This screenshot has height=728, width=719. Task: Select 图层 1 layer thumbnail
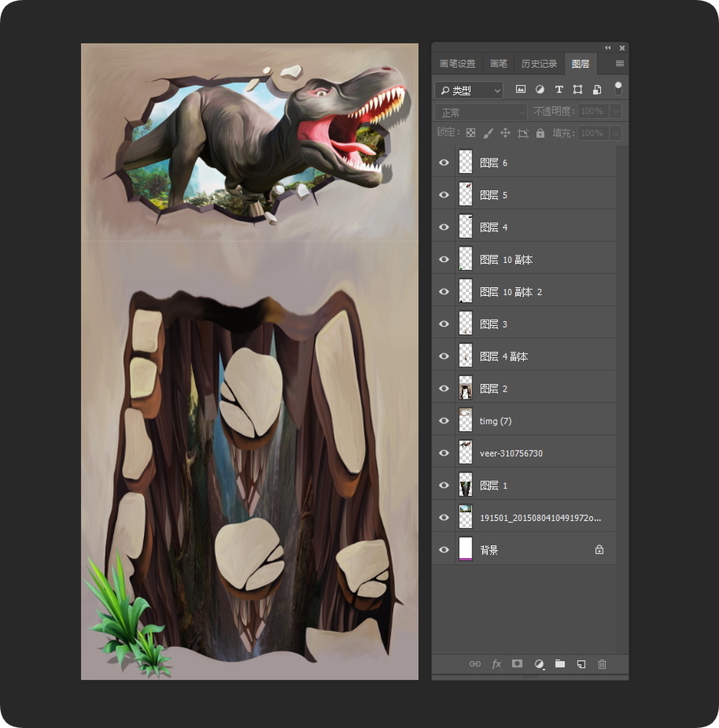(466, 485)
